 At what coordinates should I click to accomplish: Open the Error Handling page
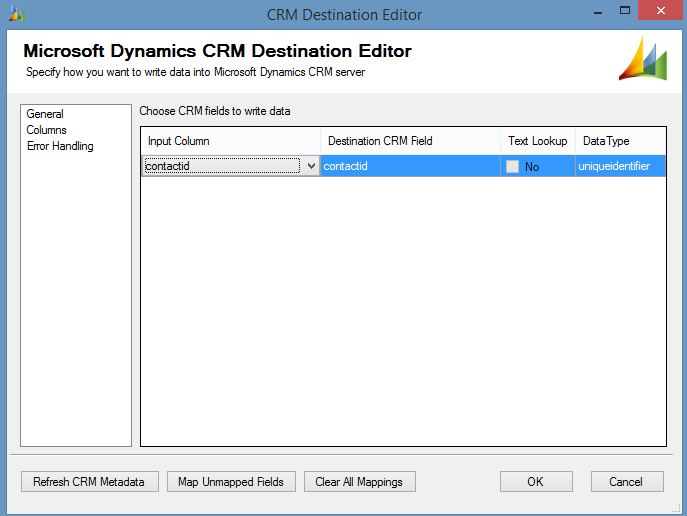[x=60, y=146]
